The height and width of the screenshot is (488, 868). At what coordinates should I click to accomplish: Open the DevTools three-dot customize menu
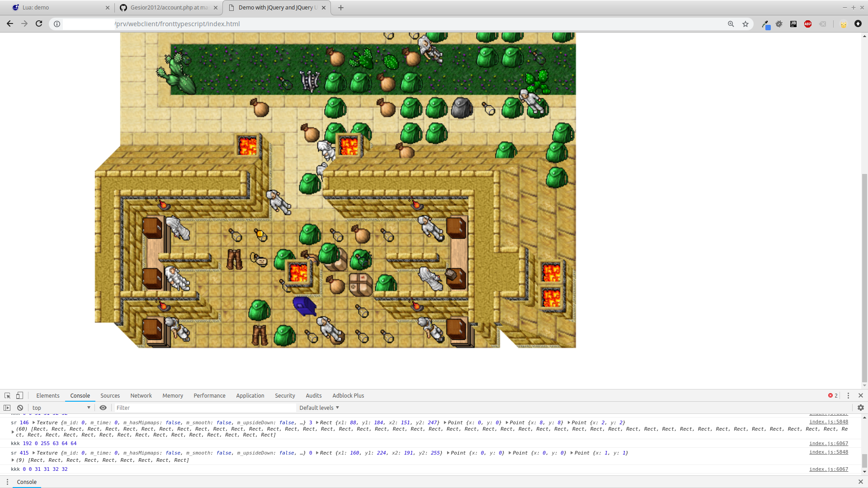coord(848,395)
